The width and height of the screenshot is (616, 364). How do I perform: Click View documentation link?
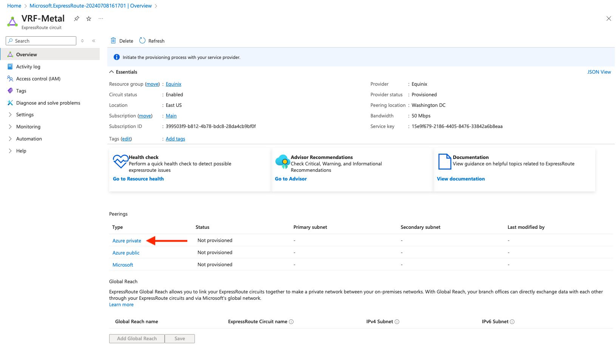(x=461, y=179)
